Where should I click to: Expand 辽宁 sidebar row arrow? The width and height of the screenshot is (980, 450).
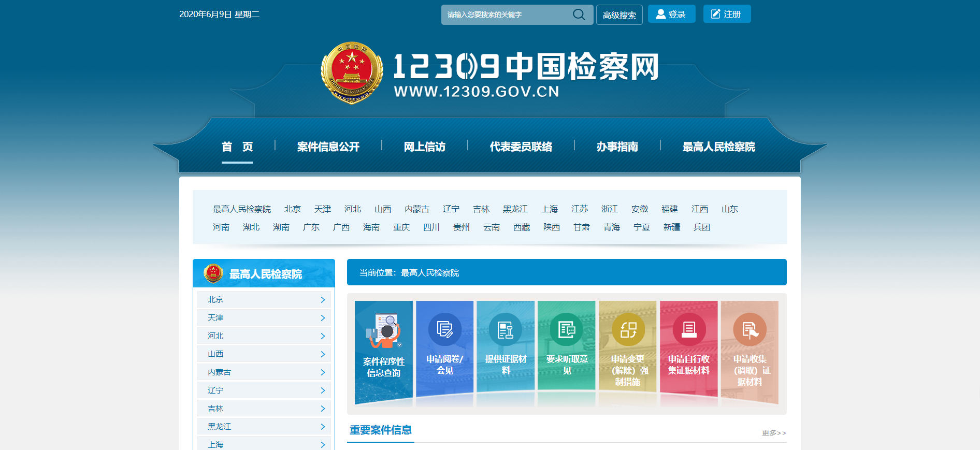(323, 390)
